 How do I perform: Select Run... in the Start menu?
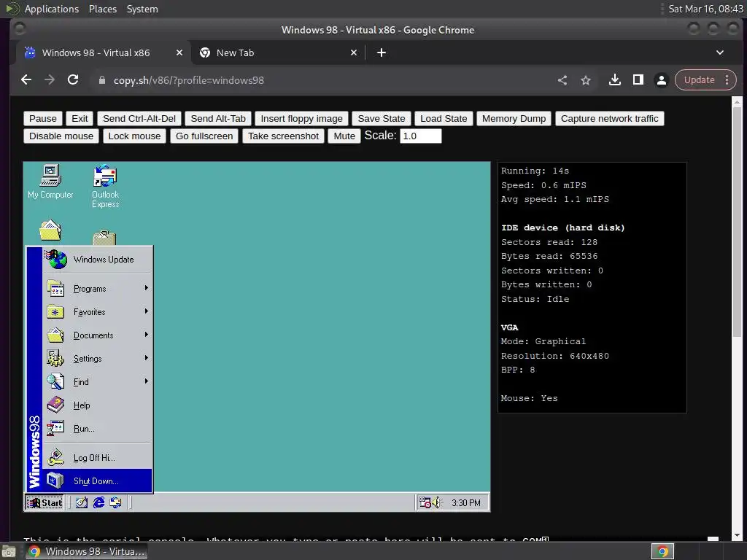click(x=98, y=429)
